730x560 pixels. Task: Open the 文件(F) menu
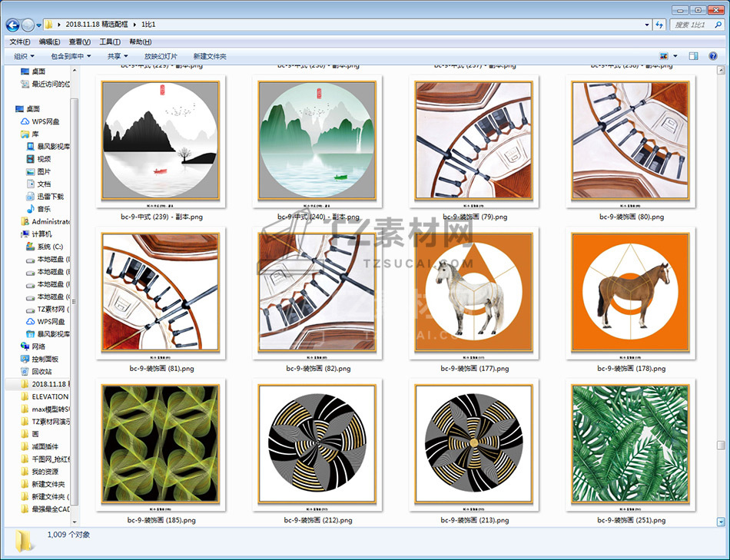[x=19, y=42]
